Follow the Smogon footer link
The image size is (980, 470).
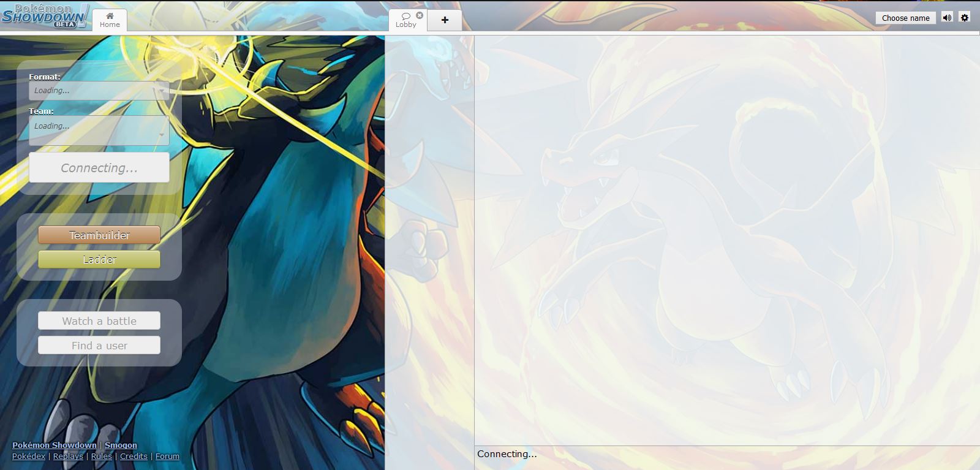pos(121,445)
